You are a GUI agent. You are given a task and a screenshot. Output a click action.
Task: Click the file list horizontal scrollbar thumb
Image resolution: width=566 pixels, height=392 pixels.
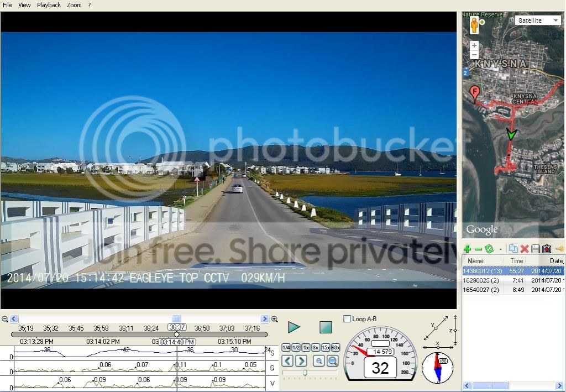click(490, 385)
